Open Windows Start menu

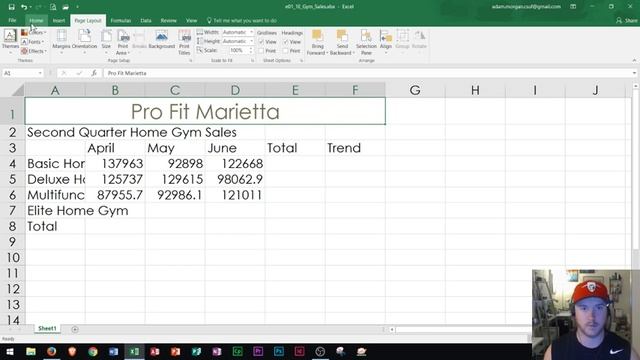coord(9,351)
